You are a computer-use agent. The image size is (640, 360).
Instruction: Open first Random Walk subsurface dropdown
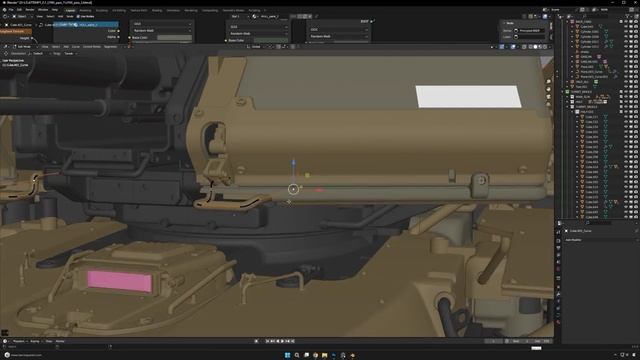[x=162, y=30]
